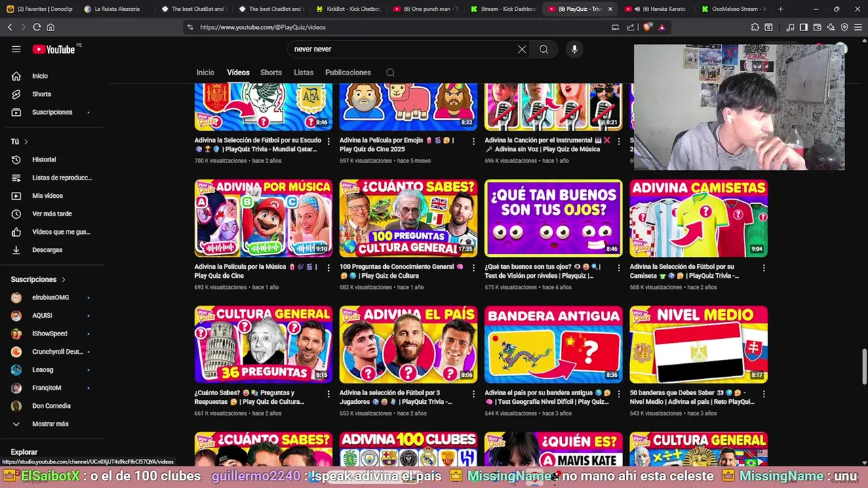This screenshot has height=488, width=868.
Task: Open site settings icon beside the URL
Action: click(x=190, y=27)
